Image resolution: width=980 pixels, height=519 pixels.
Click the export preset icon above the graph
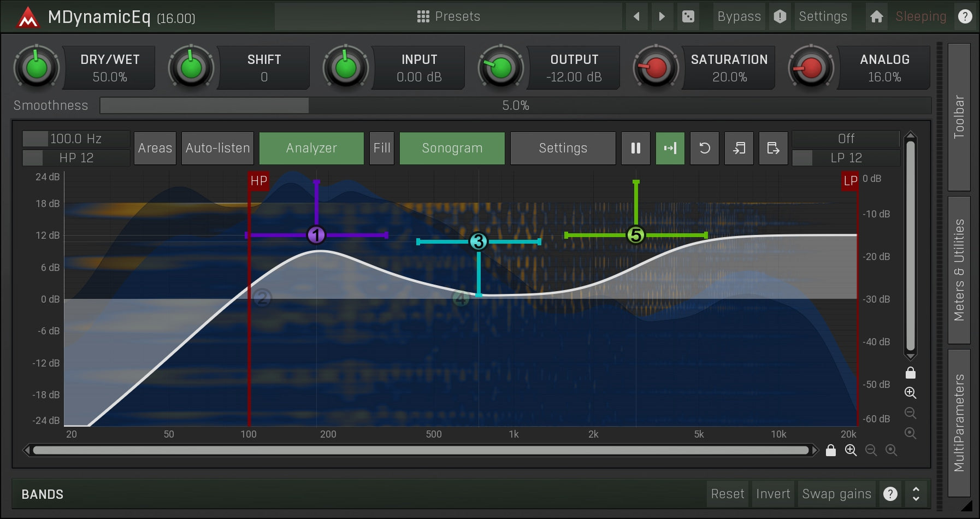pos(773,148)
